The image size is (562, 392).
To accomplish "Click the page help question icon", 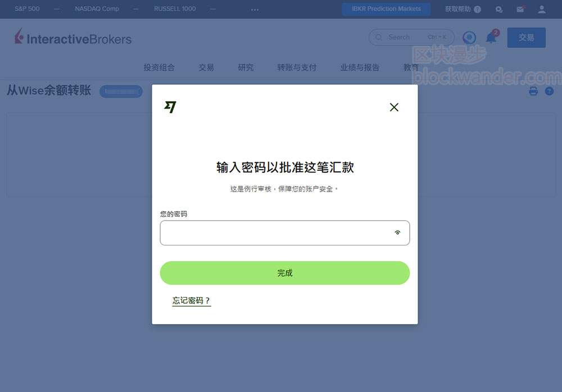I will pos(549,91).
